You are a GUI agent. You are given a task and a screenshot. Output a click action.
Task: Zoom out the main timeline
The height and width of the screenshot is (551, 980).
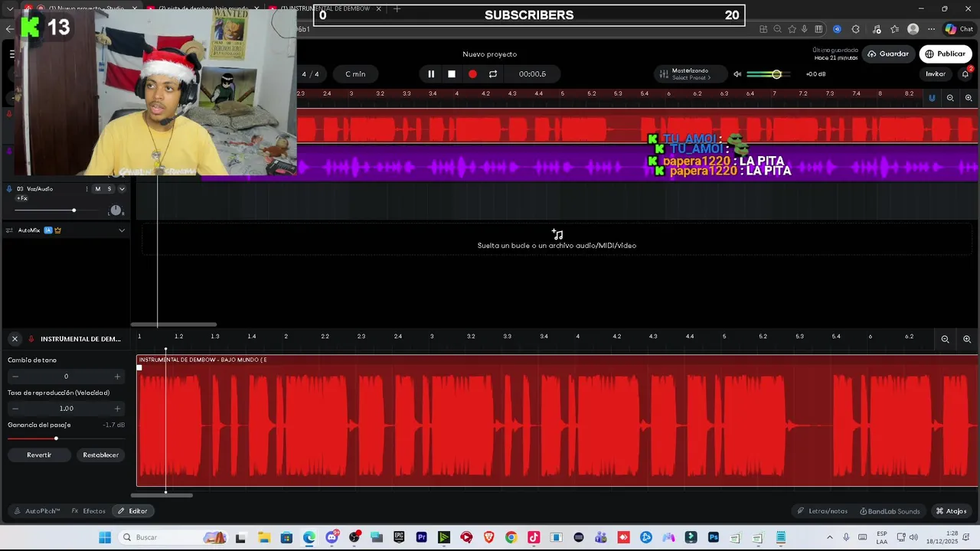[950, 98]
